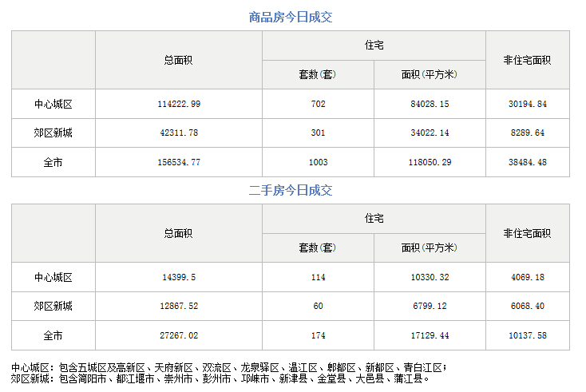Image resolution: width=586 pixels, height=392 pixels.
Task: Click the 二手房今日成交 title
Action: (291, 191)
